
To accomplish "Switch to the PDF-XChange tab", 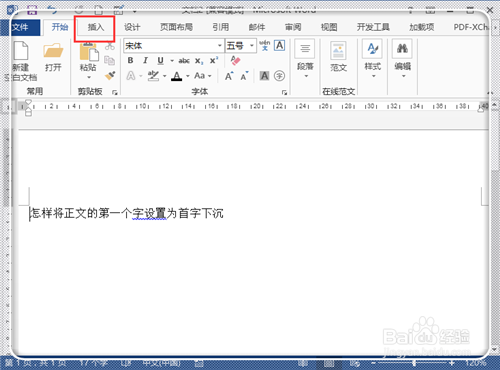I will tap(471, 27).
